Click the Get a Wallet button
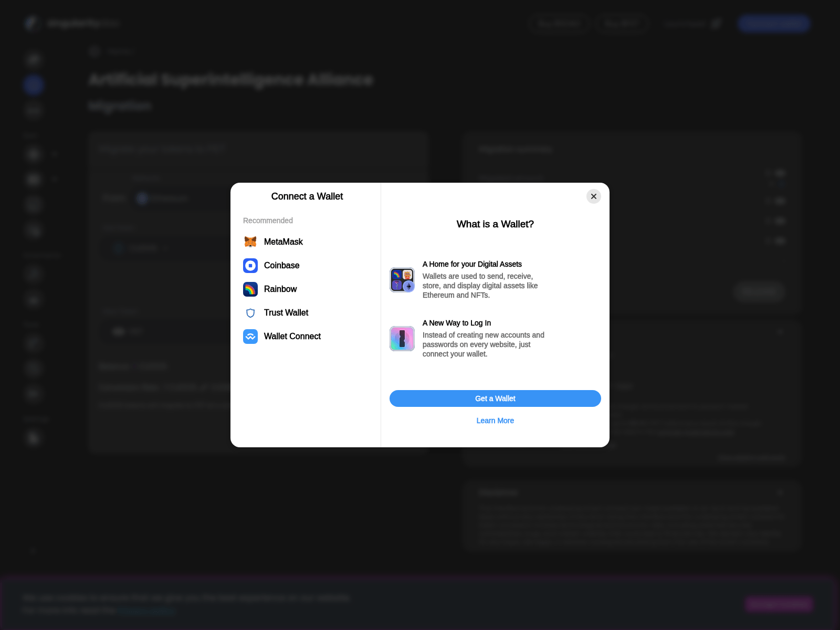 495,398
